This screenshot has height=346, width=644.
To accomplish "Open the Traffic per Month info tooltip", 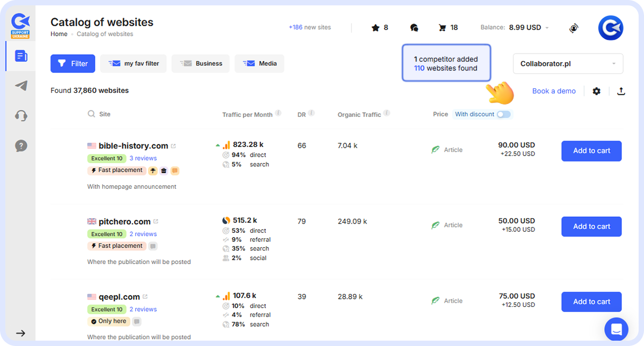I will tap(278, 112).
